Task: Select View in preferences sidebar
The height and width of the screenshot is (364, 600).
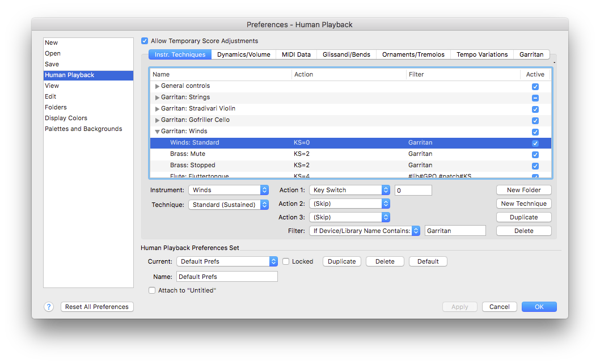Action: 88,86
